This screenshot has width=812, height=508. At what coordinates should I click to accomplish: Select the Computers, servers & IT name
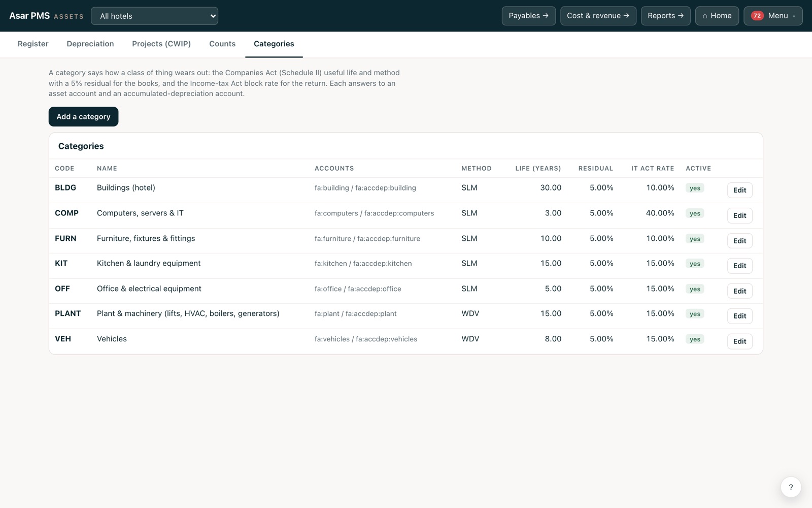[140, 213]
